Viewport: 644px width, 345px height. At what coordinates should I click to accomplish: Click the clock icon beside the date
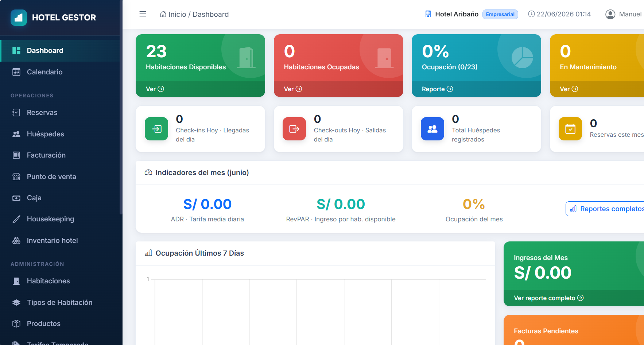point(531,14)
